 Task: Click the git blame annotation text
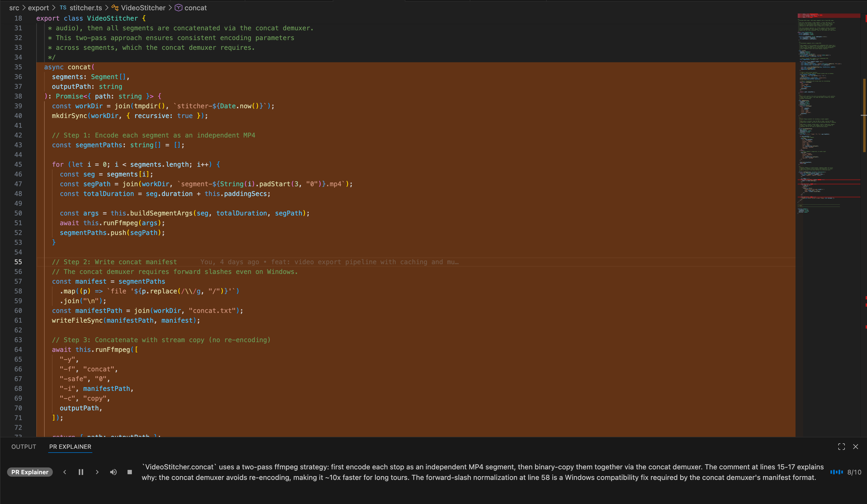click(329, 262)
